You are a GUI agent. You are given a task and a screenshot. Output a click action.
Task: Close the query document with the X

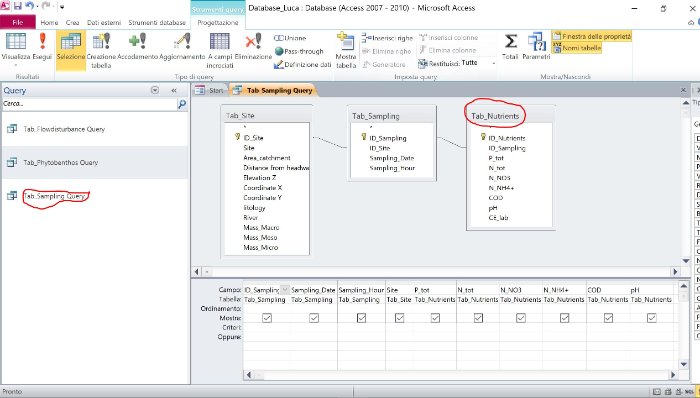point(683,90)
